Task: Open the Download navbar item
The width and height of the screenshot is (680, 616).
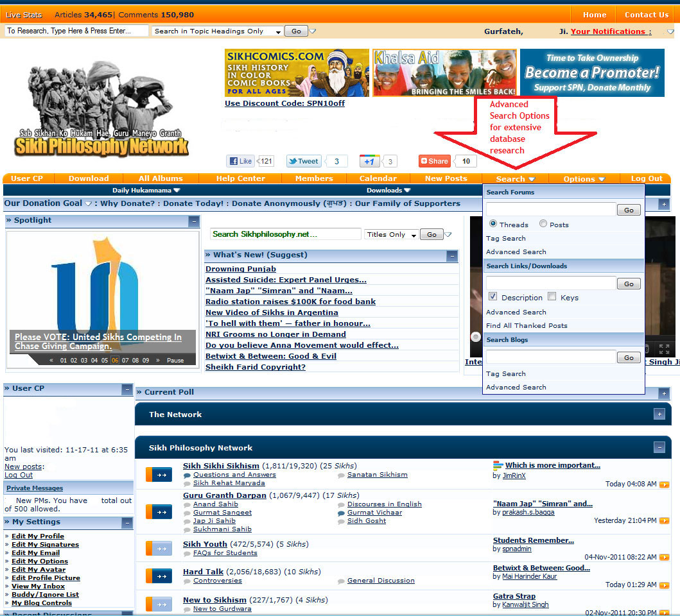Action: [x=89, y=178]
